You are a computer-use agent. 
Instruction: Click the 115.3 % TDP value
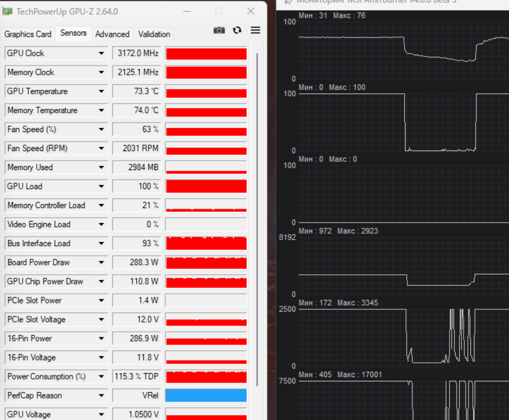click(137, 377)
